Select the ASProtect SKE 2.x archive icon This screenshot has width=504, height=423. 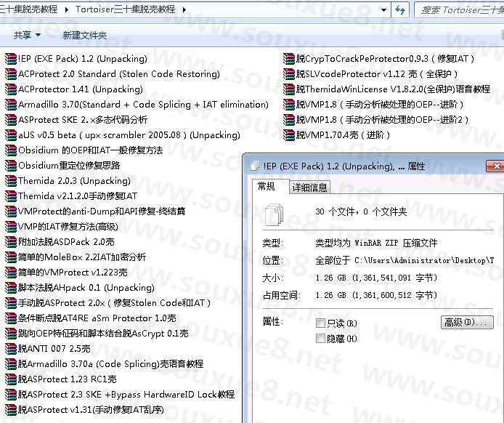point(11,120)
